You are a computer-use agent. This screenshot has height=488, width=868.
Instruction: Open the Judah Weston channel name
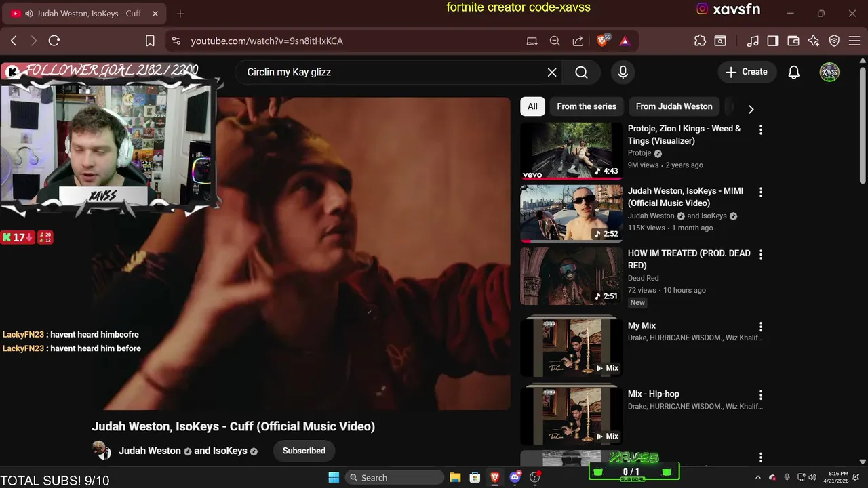pyautogui.click(x=150, y=451)
